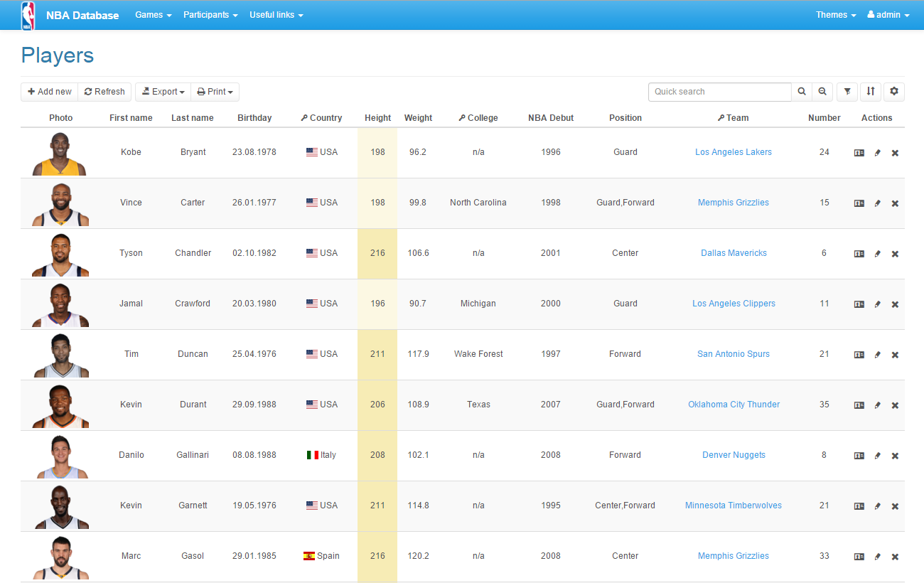Edit Danilo Gallinari with the pencil icon
The image size is (924, 583).
click(x=878, y=456)
